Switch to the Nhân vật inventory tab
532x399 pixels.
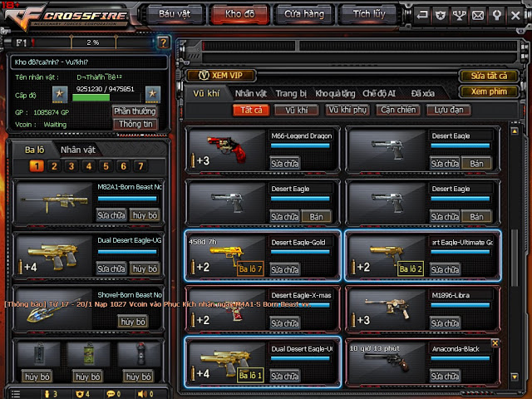pos(251,93)
